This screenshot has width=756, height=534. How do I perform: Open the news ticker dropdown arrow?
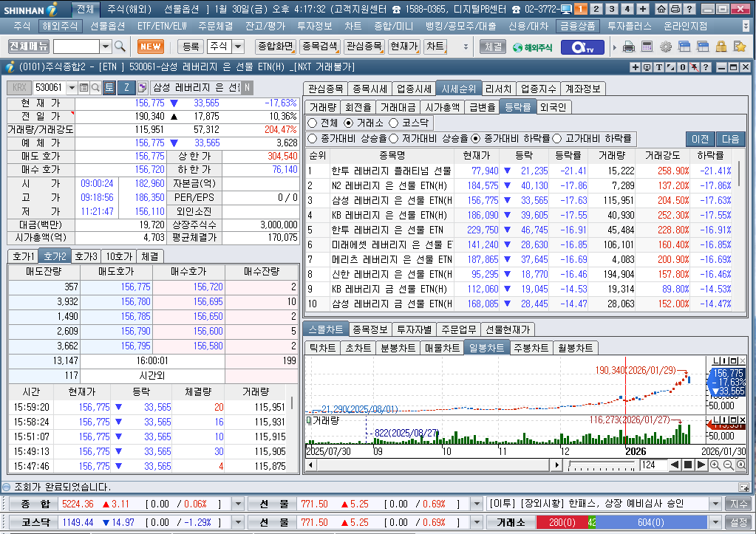[x=715, y=504]
